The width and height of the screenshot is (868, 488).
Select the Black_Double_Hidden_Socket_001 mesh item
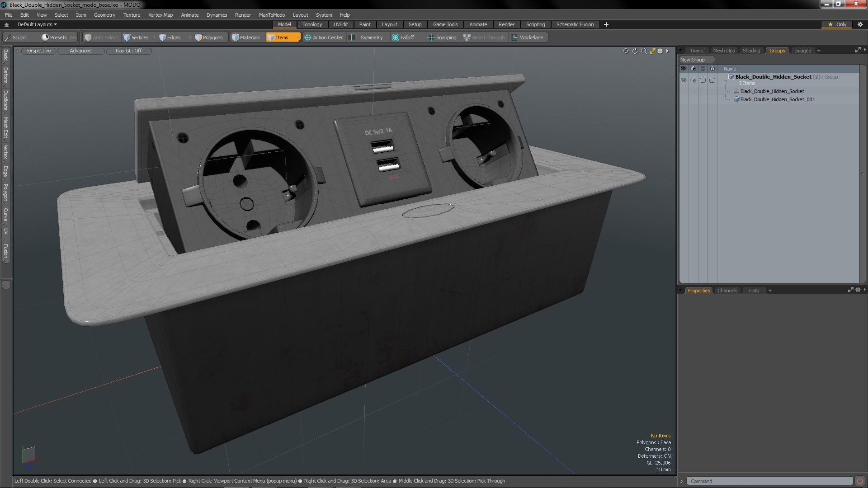(777, 99)
